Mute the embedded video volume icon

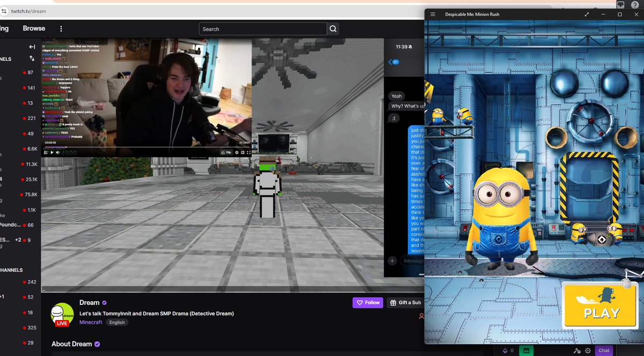coord(58,152)
